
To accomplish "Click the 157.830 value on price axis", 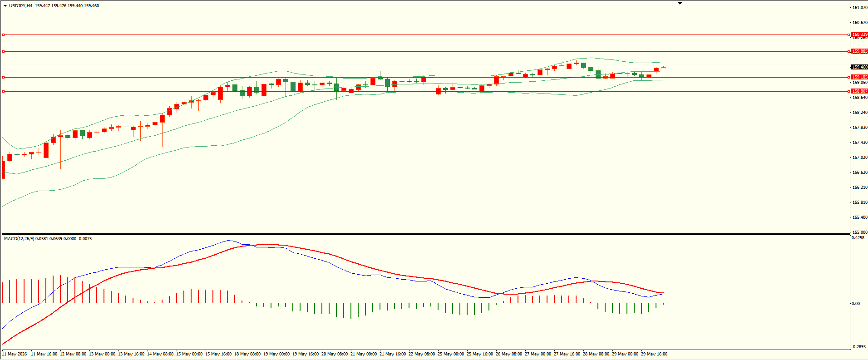I will click(860, 128).
